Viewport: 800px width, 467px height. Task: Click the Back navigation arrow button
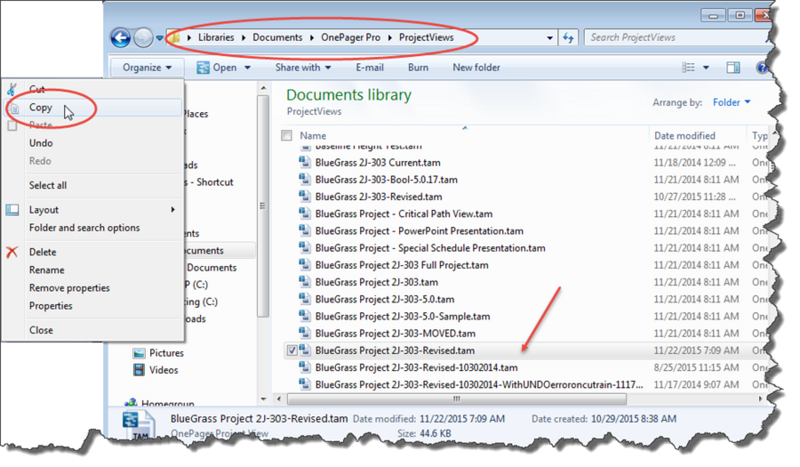pos(121,38)
